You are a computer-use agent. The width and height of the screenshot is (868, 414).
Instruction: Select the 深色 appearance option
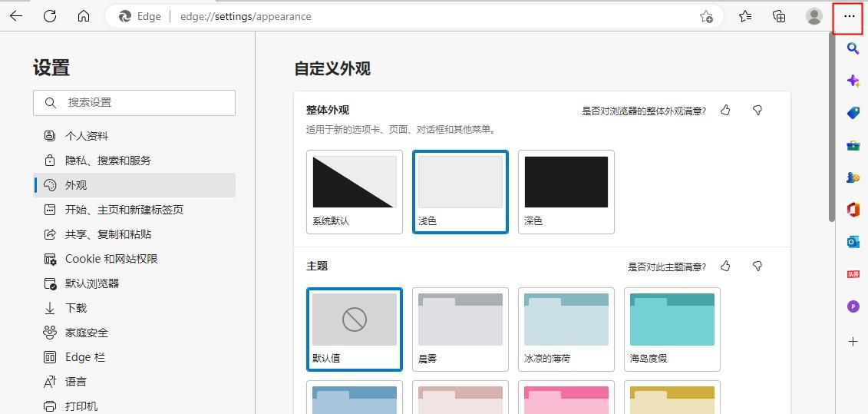566,191
